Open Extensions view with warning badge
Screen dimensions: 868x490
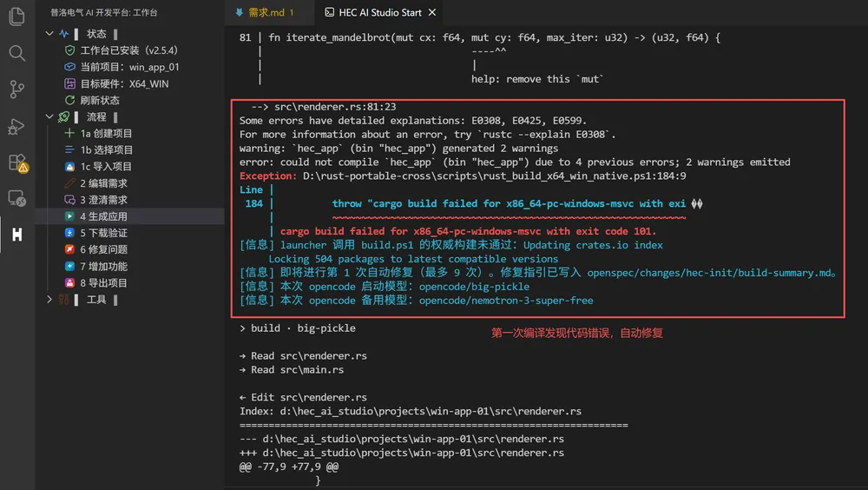tap(17, 163)
